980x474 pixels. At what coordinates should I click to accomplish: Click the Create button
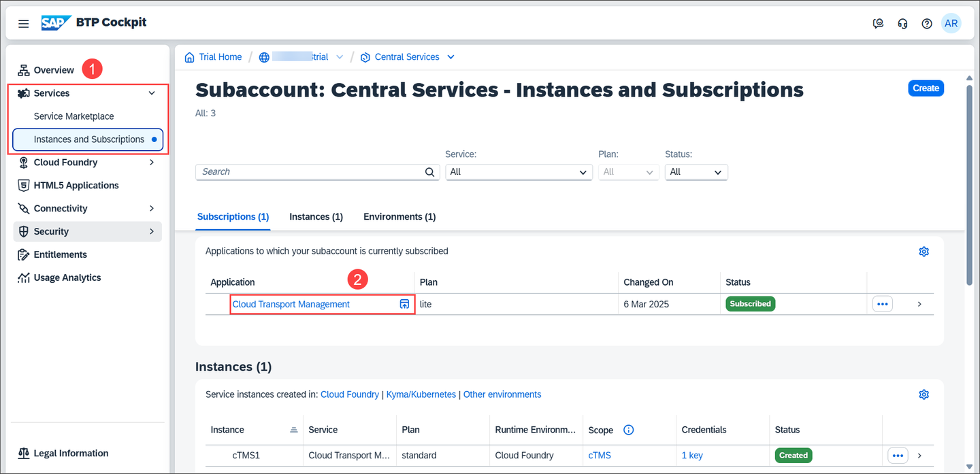(926, 88)
